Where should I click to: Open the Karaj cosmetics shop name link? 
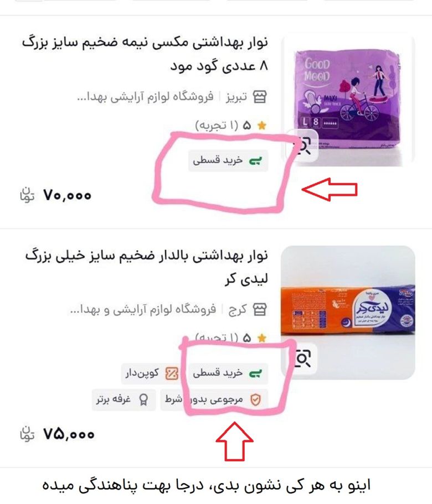coord(143,309)
